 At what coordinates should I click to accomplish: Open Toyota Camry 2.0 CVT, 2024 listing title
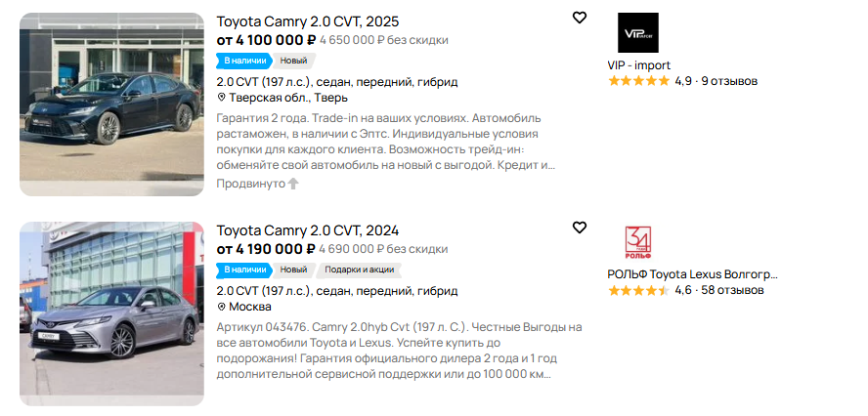click(x=307, y=231)
